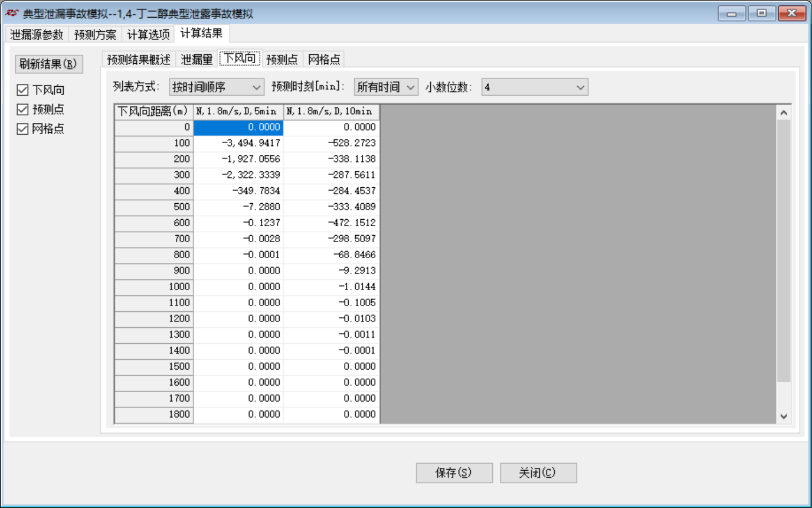Select the cell with -1.0144
Screen dimensions: 812x508
pos(331,287)
